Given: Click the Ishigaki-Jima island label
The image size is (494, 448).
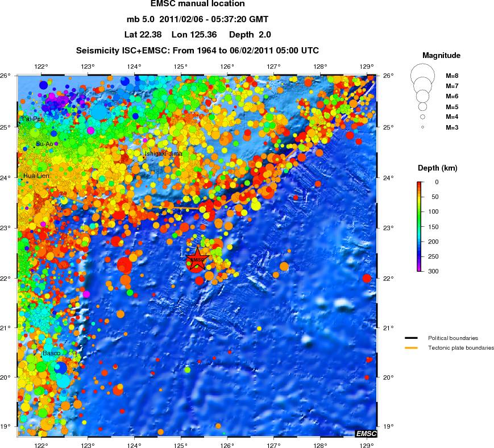Looking at the screenshot, I should 164,154.
